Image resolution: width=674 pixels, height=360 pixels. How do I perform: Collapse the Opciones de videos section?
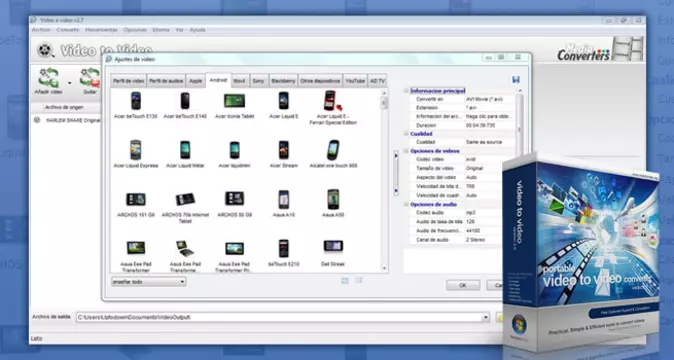(x=406, y=151)
